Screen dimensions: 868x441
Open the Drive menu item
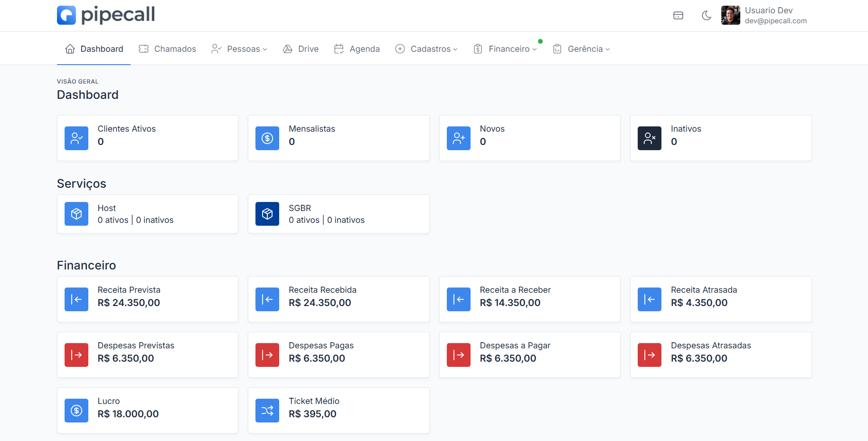pyautogui.click(x=301, y=49)
